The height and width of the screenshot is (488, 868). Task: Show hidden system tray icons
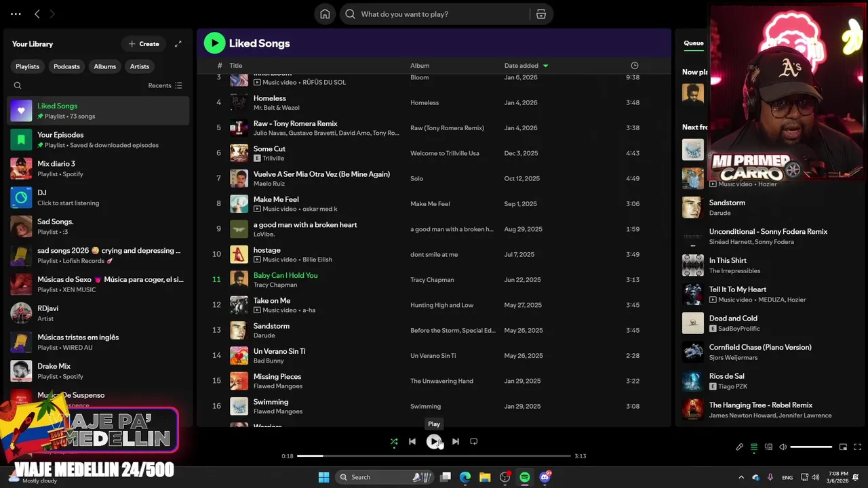[741, 477]
